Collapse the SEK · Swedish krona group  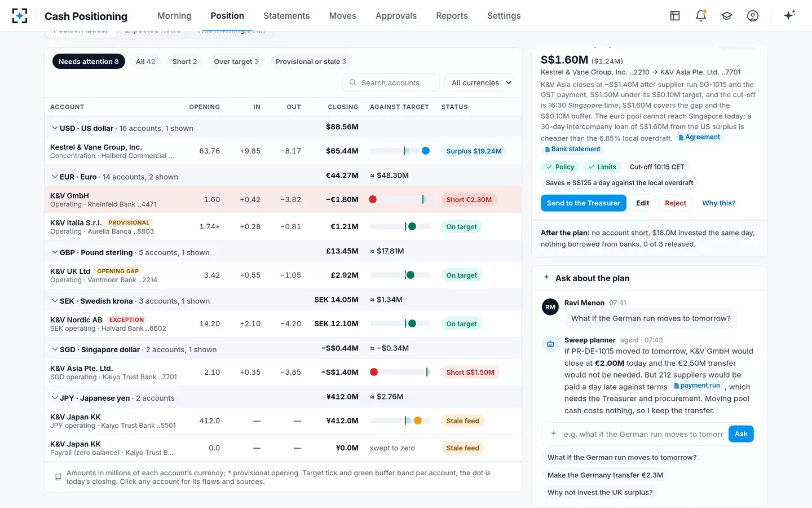pyautogui.click(x=55, y=301)
